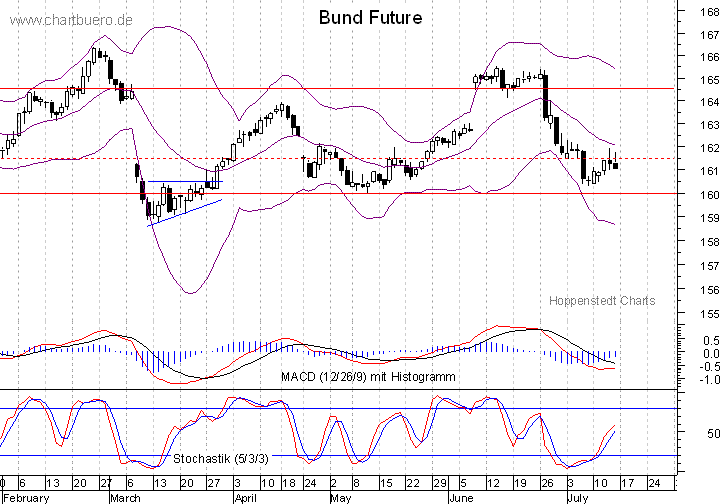Click the 'May' month label
This screenshot has height=504, width=723.
pyautogui.click(x=341, y=498)
